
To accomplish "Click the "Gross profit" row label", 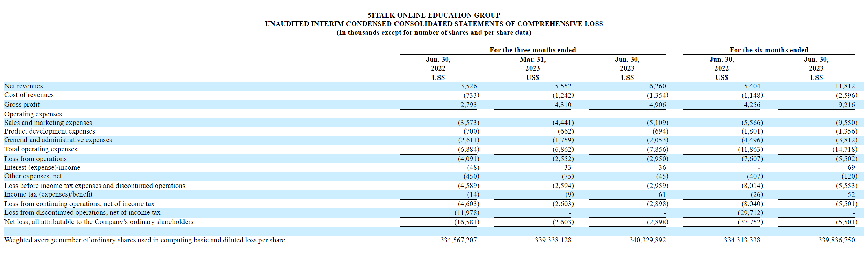I will tap(22, 104).
